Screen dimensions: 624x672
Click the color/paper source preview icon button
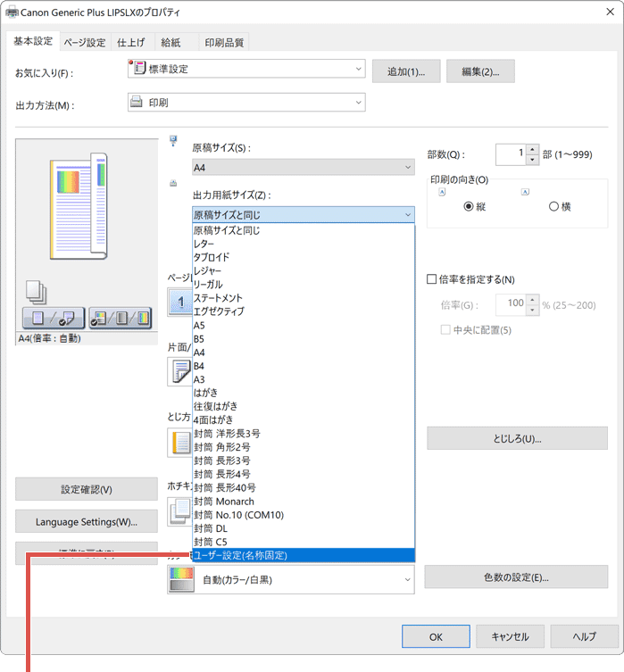tap(121, 318)
